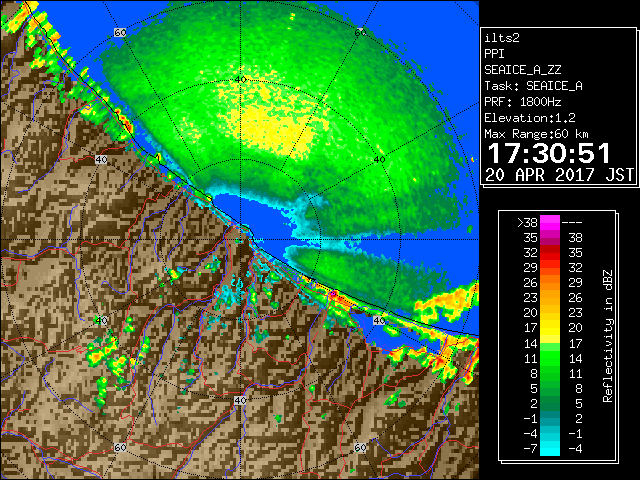Screen dimensions: 640x480
Task: Click the 'Elevation:1.2' line
Action: (530, 118)
